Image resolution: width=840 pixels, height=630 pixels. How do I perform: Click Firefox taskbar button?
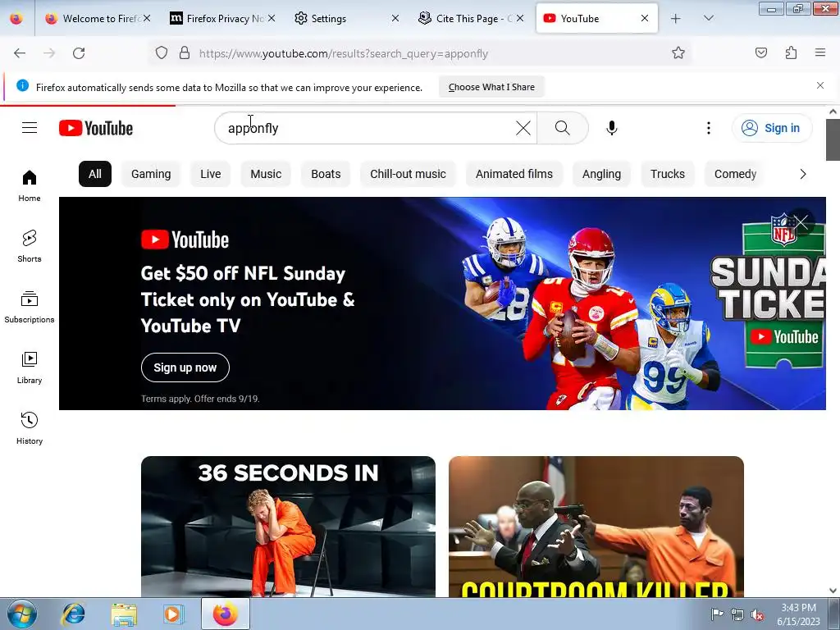(x=225, y=614)
